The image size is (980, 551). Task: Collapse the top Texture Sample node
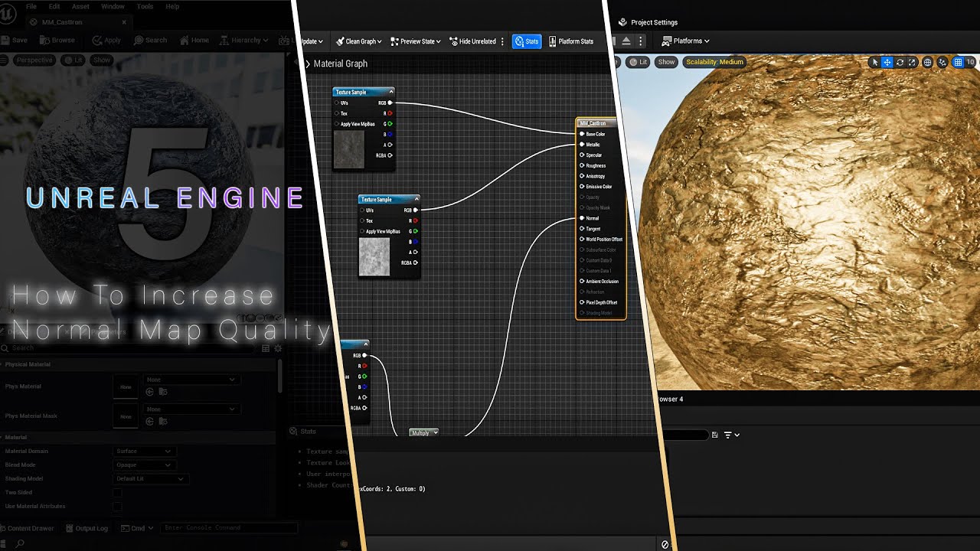pyautogui.click(x=390, y=92)
